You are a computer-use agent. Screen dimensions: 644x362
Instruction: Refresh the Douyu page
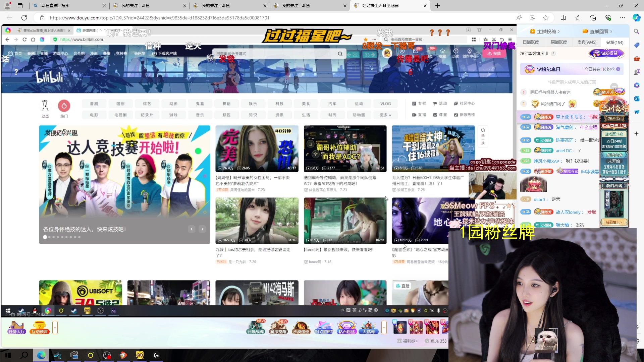coord(24,18)
